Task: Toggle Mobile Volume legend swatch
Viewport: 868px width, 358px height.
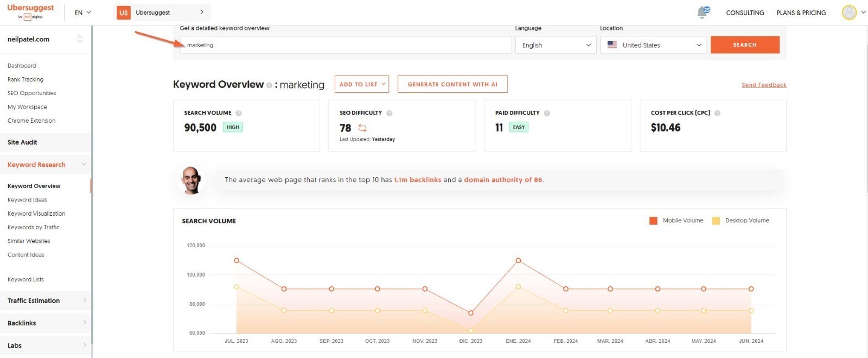Action: coord(653,221)
